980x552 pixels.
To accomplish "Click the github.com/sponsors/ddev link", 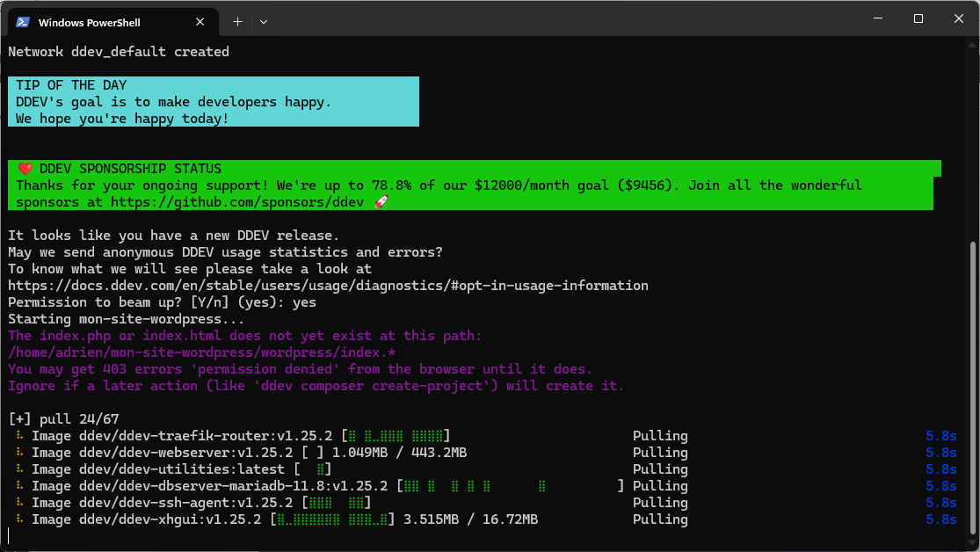I will (x=237, y=202).
